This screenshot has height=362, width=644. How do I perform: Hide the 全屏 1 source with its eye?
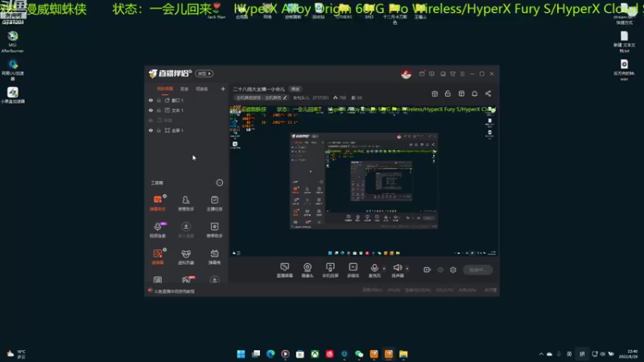coord(151,130)
